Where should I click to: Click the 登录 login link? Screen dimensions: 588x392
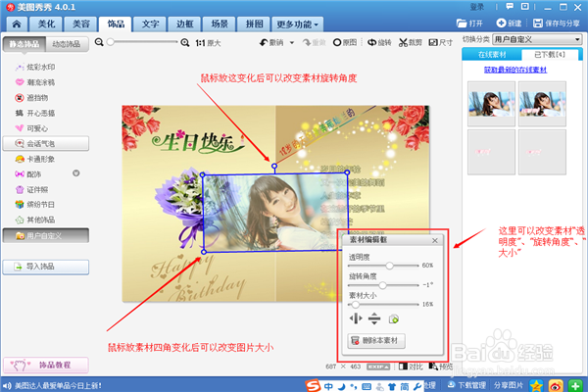coord(476,7)
